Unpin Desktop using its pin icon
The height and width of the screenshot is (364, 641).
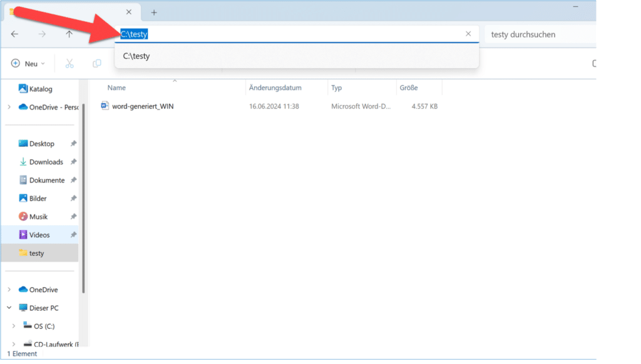click(x=73, y=144)
